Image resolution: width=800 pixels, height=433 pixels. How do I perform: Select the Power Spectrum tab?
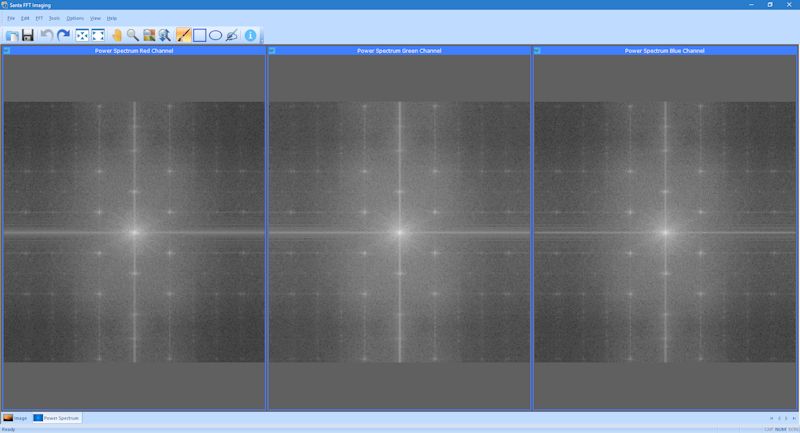(57, 417)
